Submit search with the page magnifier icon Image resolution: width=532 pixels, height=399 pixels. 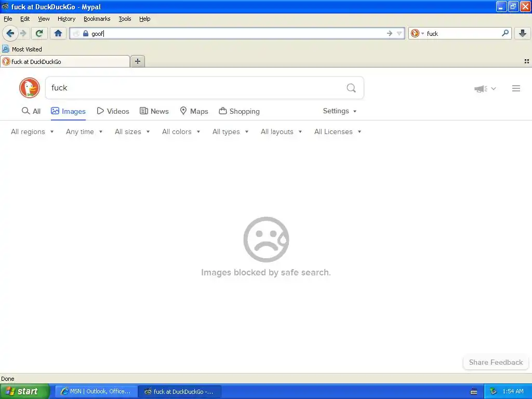pos(351,88)
